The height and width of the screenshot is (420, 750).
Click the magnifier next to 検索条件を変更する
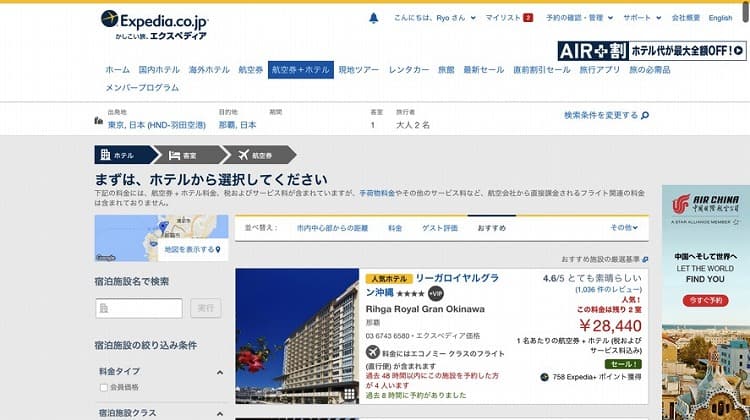(x=645, y=115)
